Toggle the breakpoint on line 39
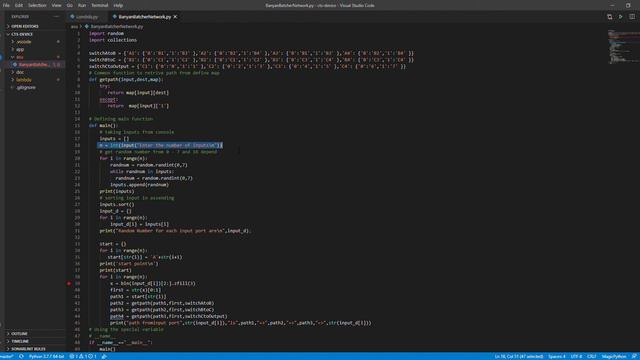 tap(69, 283)
